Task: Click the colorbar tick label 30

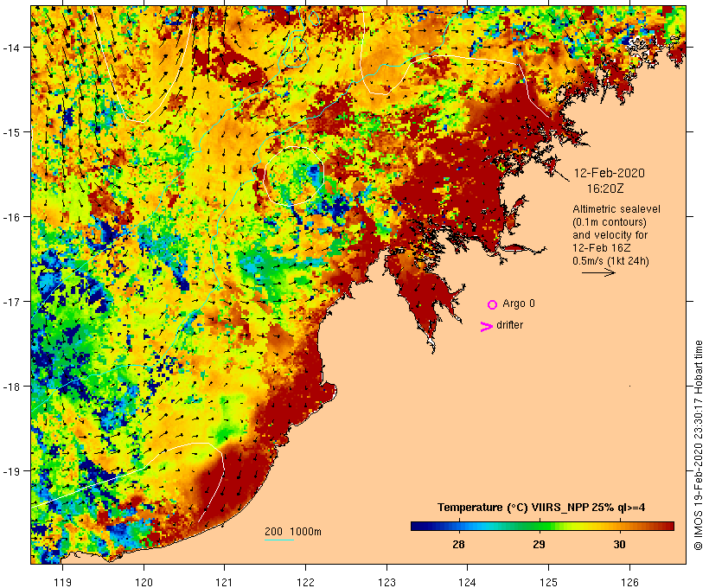Action: 619,544
